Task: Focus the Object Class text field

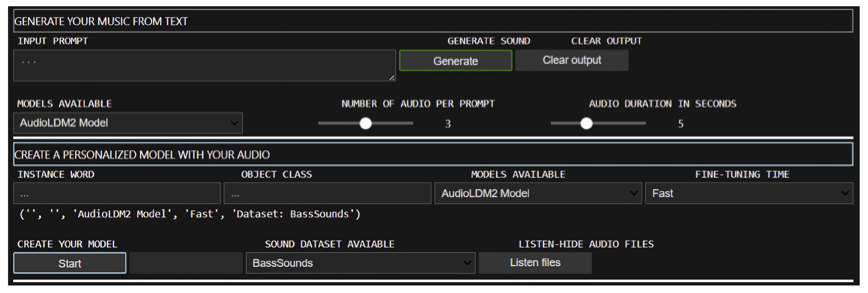Action: [x=327, y=193]
